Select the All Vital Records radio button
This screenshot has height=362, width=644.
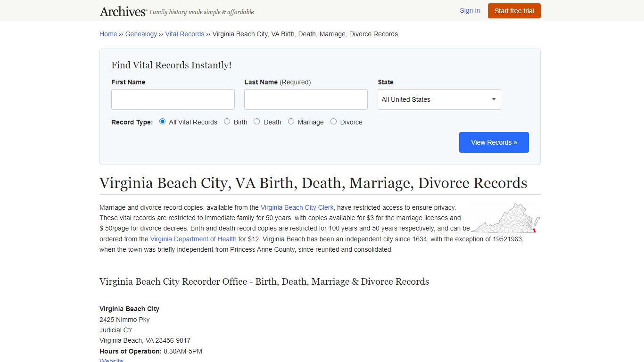[x=163, y=122]
